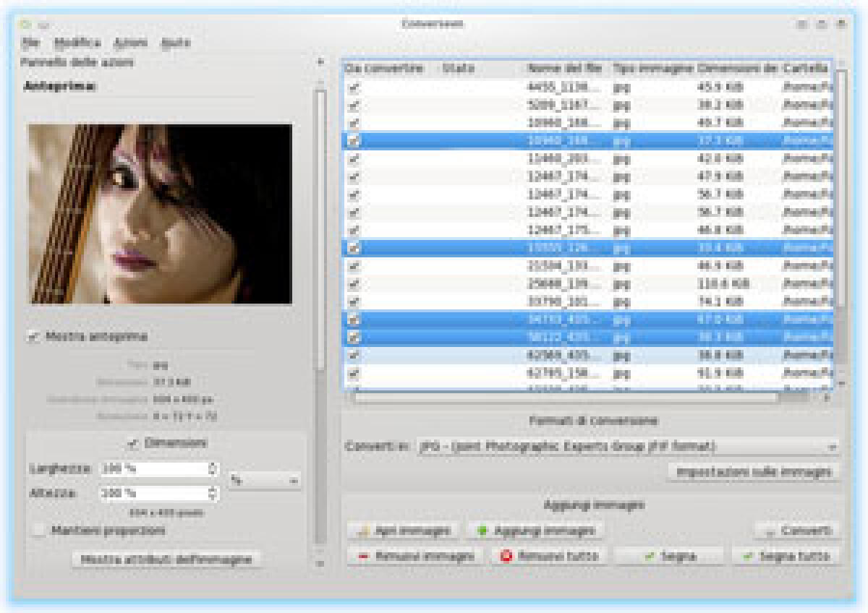
Task: Uncheck the checkbox of the 110.6 KiB row
Action: tap(354, 283)
